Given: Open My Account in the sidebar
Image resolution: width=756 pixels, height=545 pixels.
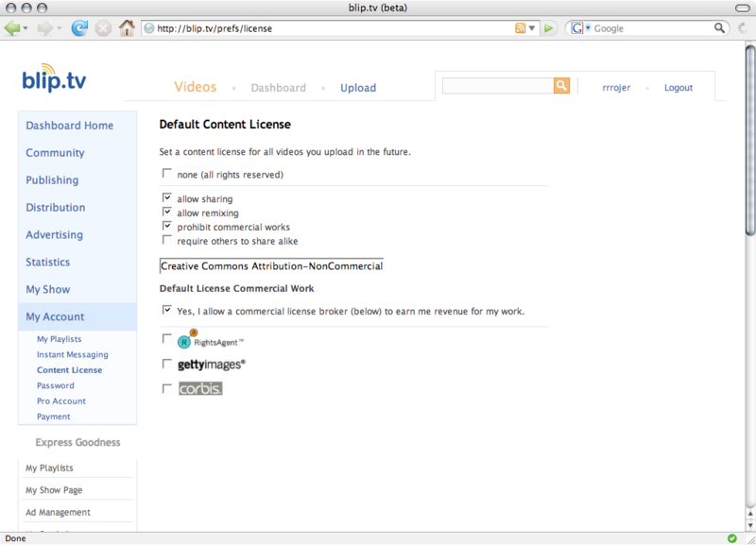Looking at the screenshot, I should point(55,316).
